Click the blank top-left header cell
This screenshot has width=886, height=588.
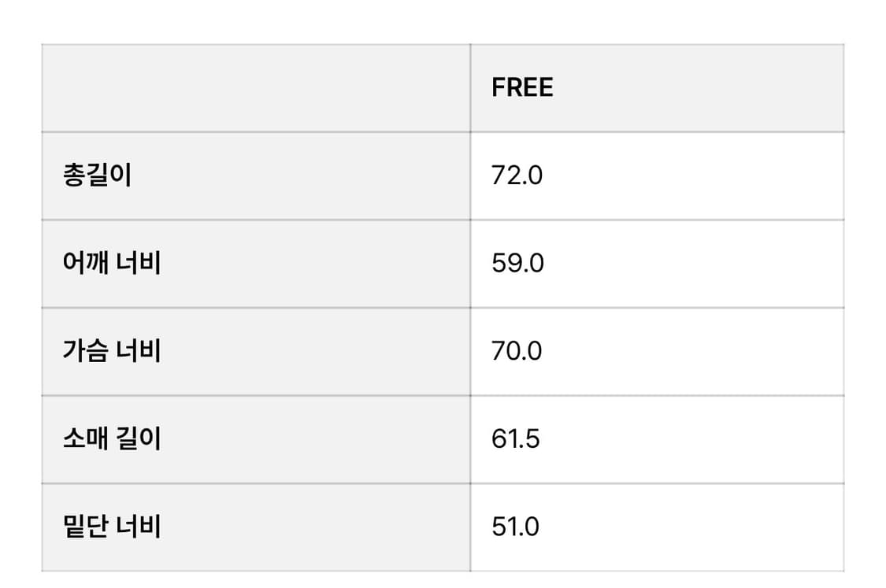[x=256, y=88]
